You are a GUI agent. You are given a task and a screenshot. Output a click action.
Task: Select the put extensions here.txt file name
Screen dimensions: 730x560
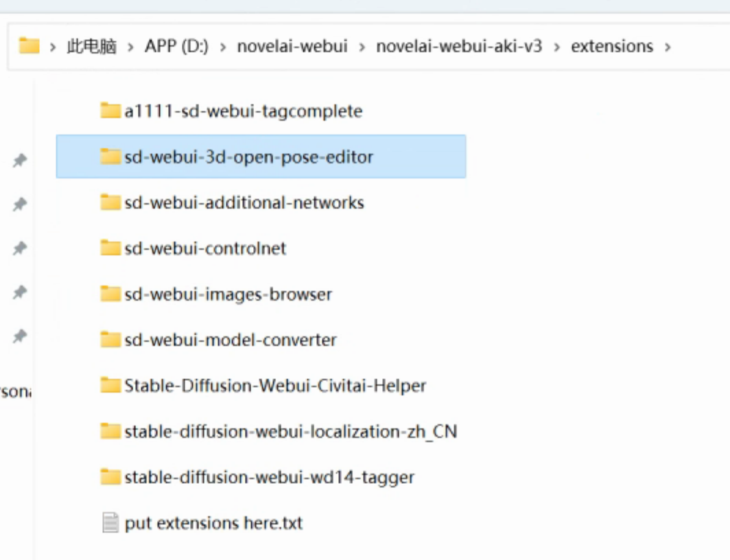(213, 523)
